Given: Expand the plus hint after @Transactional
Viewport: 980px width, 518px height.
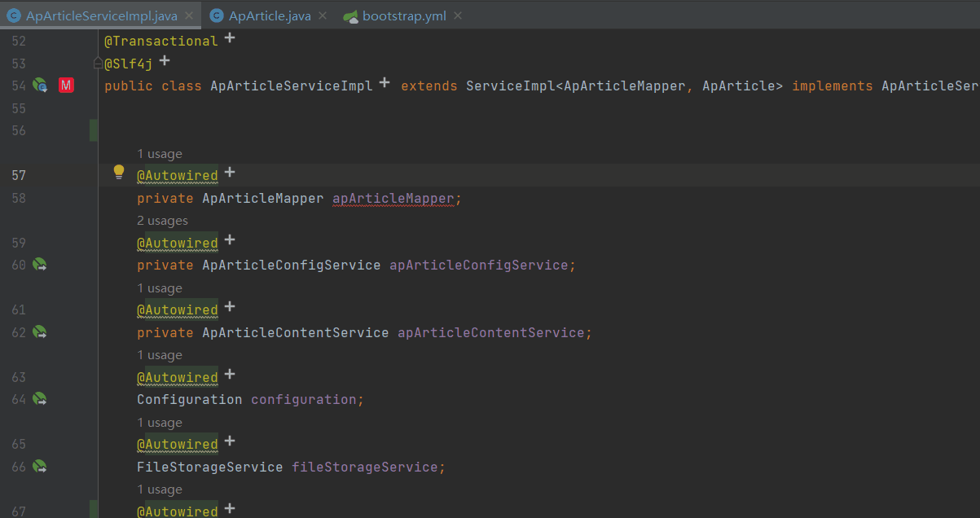Looking at the screenshot, I should 230,37.
